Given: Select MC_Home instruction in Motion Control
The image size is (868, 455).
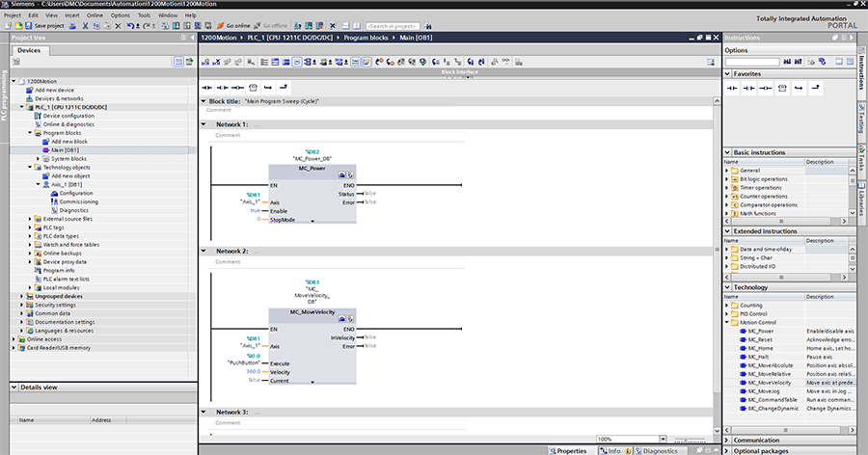Looking at the screenshot, I should (x=761, y=348).
